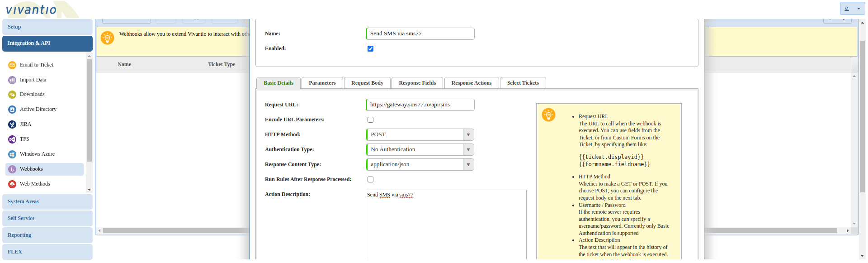The height and width of the screenshot is (263, 868).
Task: Select the Active Directory icon
Action: tap(12, 110)
